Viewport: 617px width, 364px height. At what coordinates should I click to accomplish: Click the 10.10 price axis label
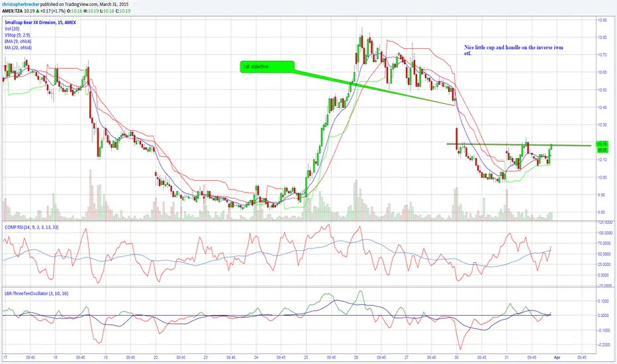tap(602, 159)
